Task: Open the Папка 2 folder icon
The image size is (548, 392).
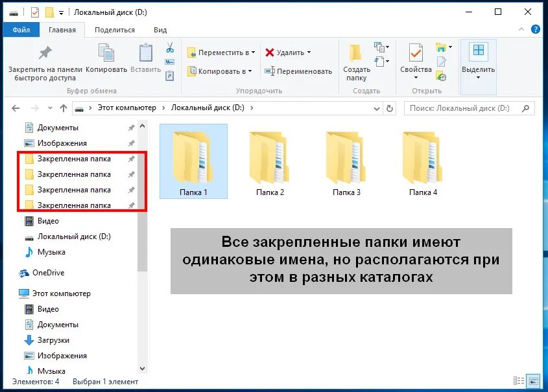Action: (x=270, y=157)
